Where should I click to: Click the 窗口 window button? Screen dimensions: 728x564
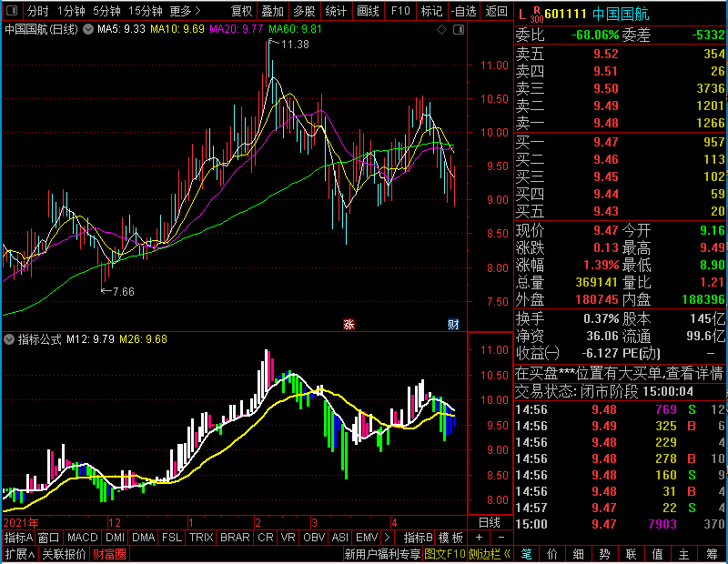49,538
